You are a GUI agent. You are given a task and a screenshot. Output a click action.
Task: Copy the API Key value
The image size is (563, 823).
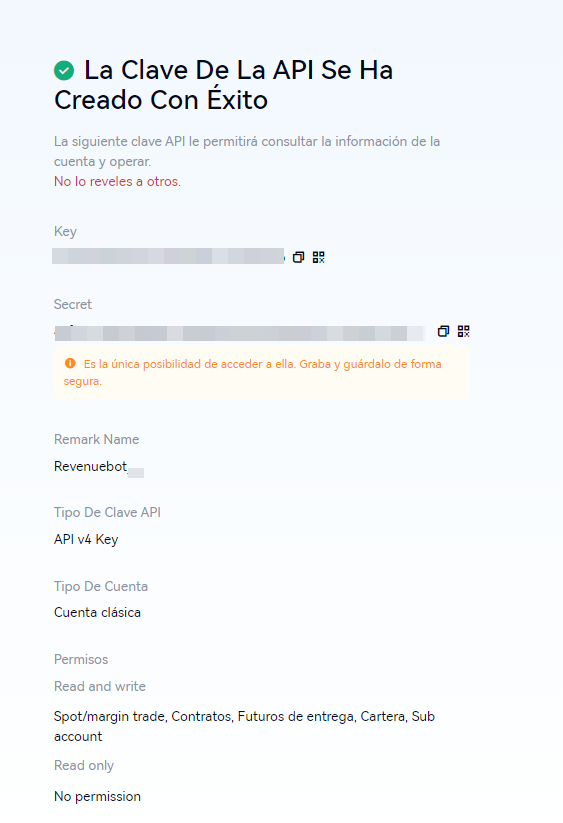[x=298, y=257]
